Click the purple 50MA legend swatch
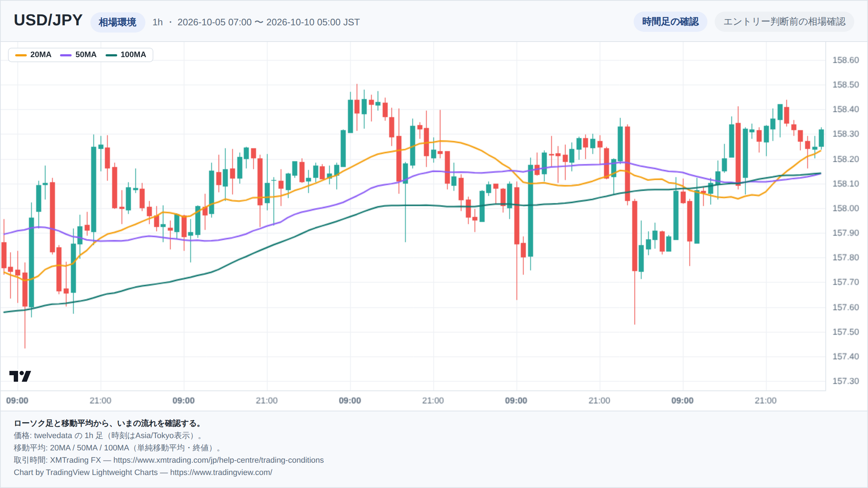 tap(66, 55)
